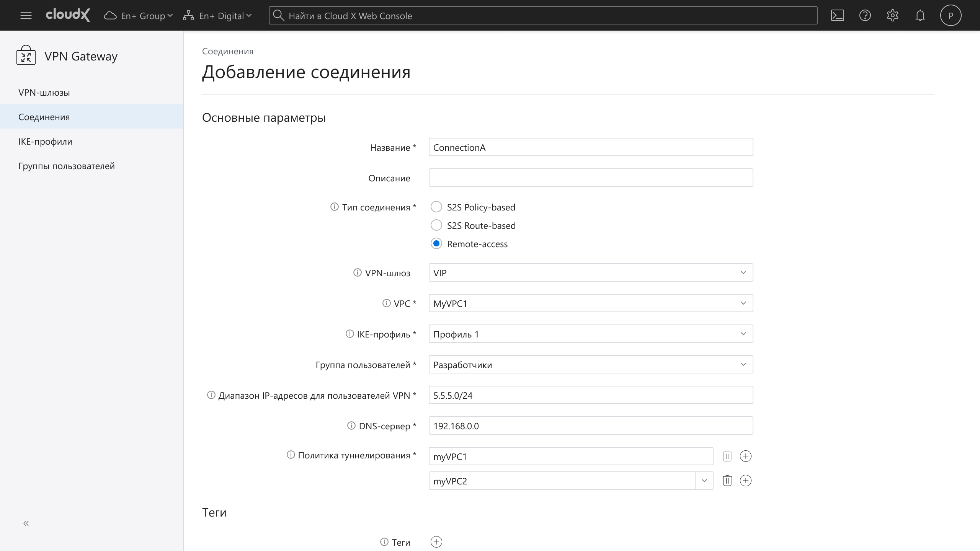This screenshot has width=980, height=551.
Task: Show info tooltip for DNS-сервер
Action: tap(351, 425)
